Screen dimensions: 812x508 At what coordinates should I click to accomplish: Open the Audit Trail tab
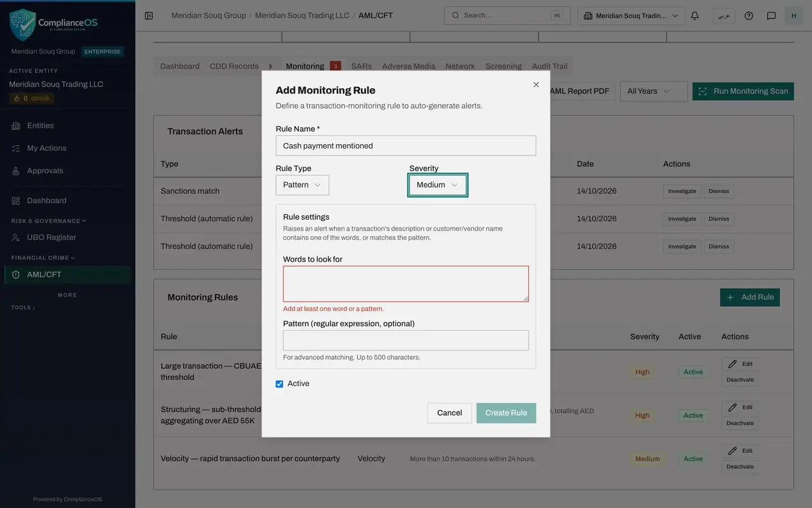point(549,66)
